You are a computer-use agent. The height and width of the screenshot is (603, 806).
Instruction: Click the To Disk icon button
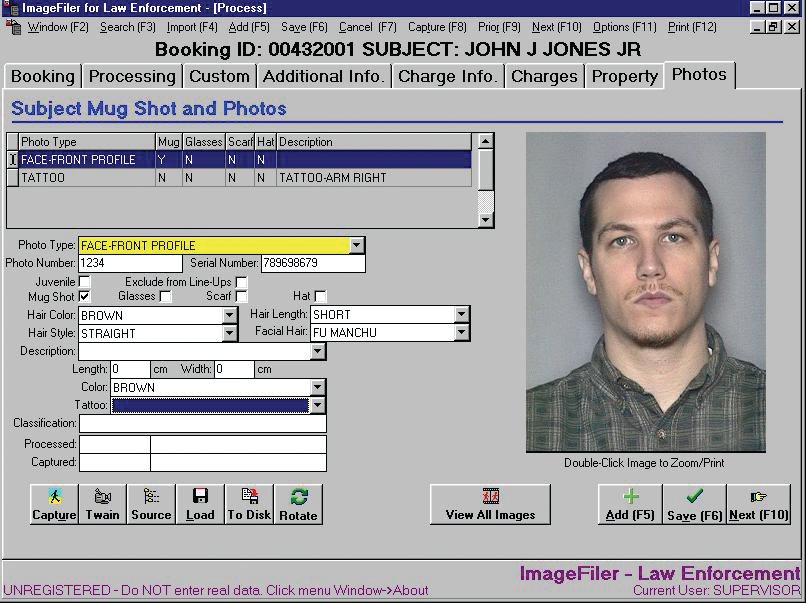pos(249,504)
